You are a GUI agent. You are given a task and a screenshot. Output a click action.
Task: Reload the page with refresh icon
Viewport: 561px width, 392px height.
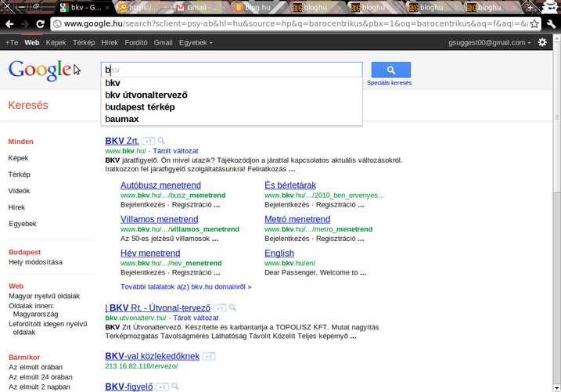coord(40,24)
